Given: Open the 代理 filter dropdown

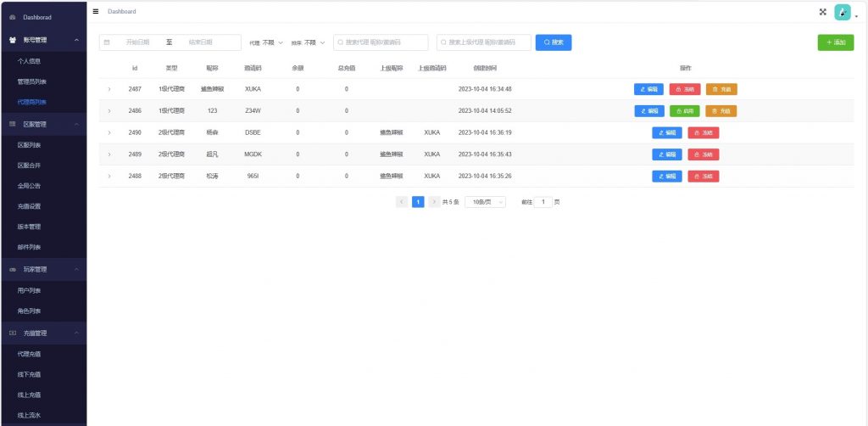Looking at the screenshot, I should click(x=272, y=42).
